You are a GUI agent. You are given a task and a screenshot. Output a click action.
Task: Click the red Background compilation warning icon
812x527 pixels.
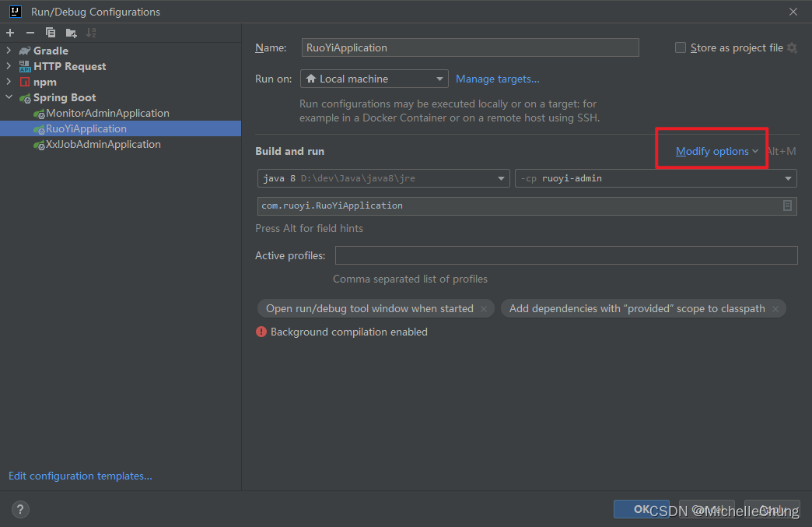point(261,332)
